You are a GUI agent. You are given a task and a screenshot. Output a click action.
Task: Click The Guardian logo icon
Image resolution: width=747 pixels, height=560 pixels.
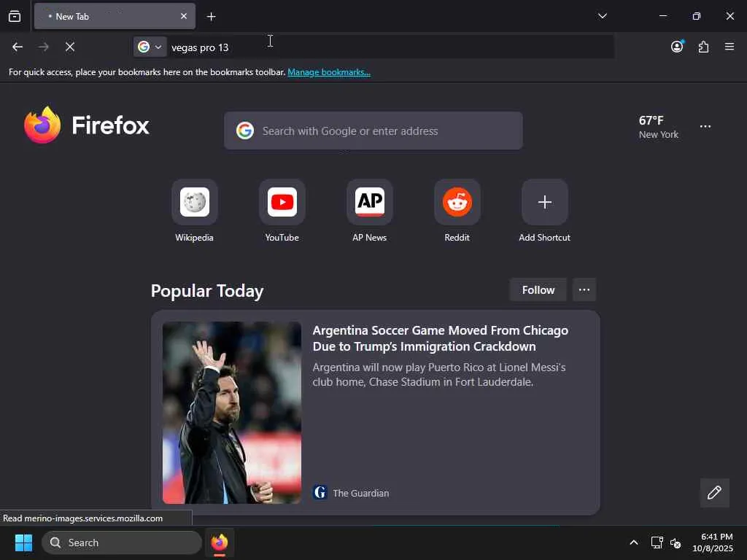320,492
